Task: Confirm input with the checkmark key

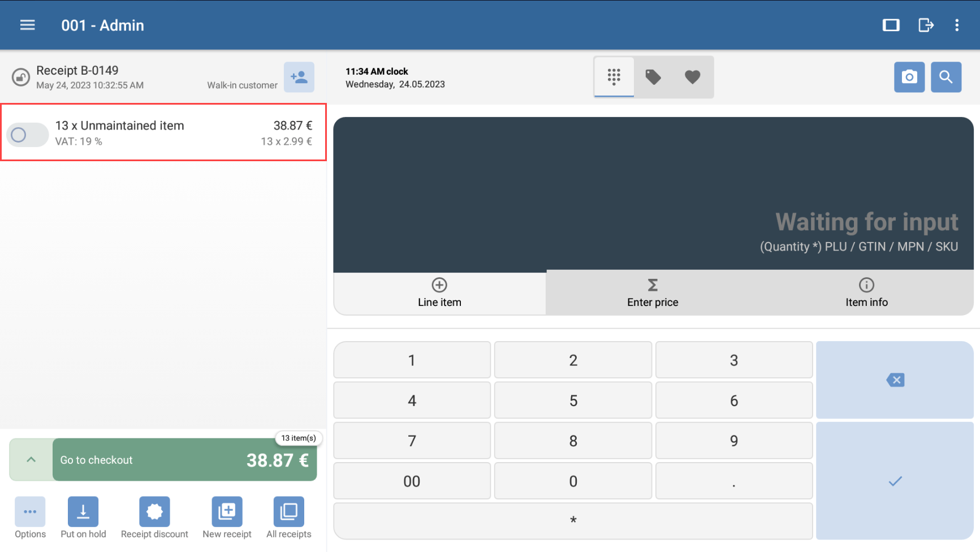Action: 895,481
